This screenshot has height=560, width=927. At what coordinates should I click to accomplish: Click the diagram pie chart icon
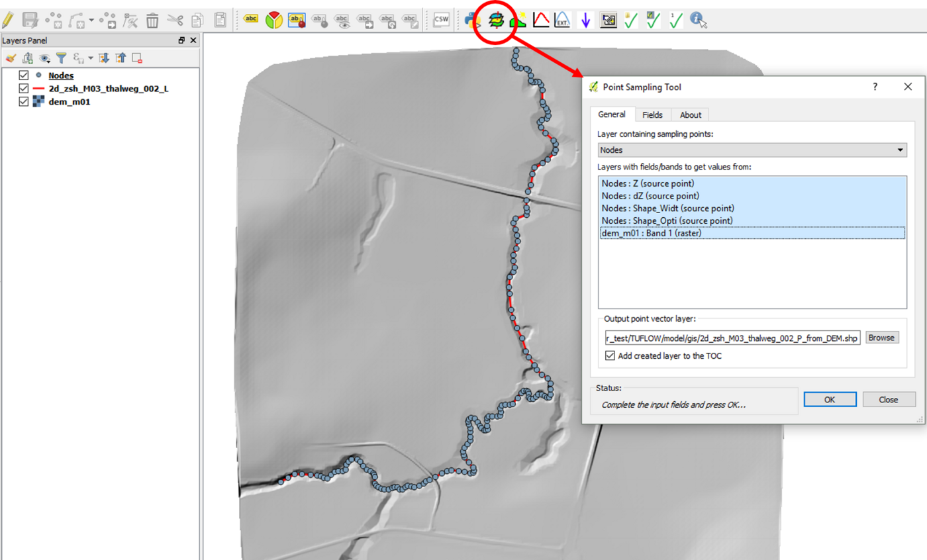click(x=273, y=21)
